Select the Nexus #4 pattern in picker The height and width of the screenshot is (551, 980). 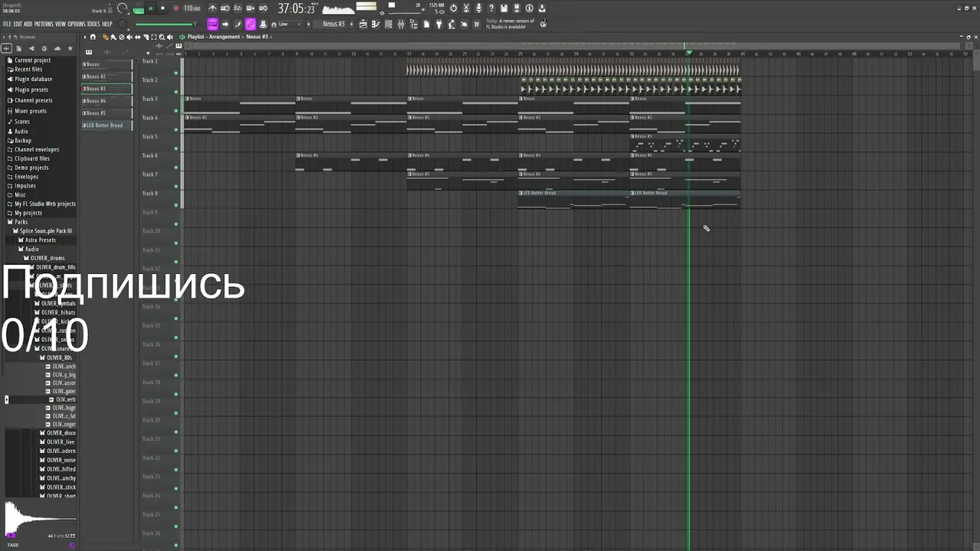click(106, 101)
